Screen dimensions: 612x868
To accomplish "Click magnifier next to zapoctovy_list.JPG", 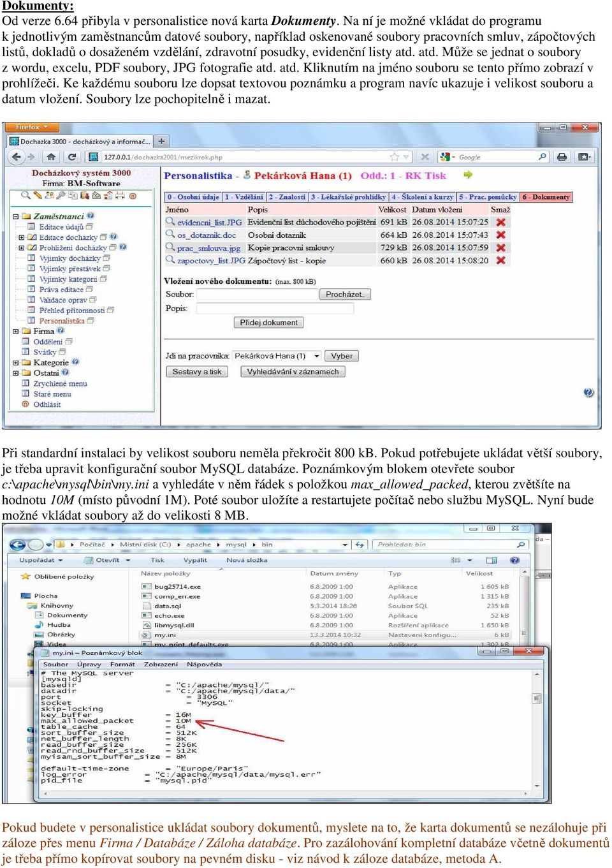I will [170, 260].
